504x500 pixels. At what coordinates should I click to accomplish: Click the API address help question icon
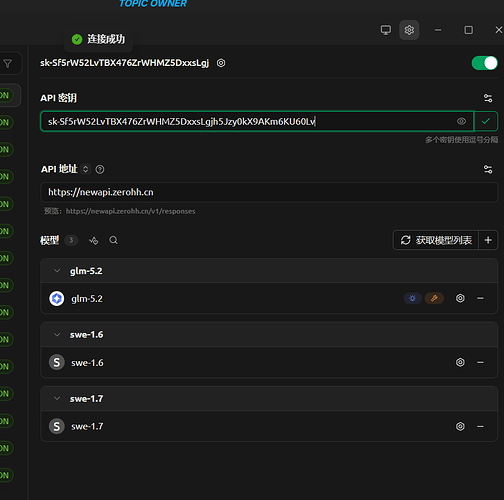coord(100,169)
